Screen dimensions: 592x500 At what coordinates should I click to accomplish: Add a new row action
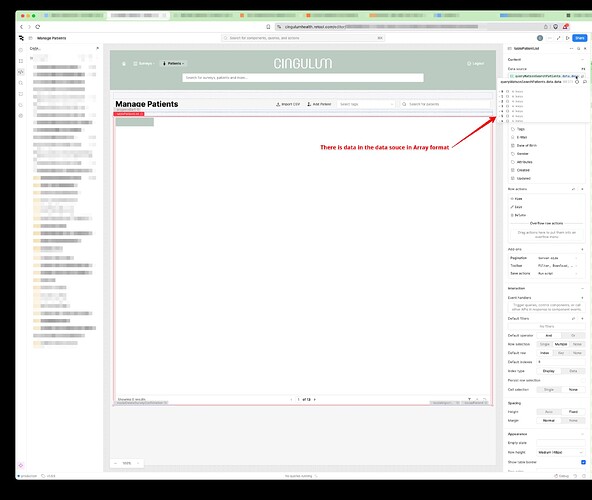click(583, 189)
